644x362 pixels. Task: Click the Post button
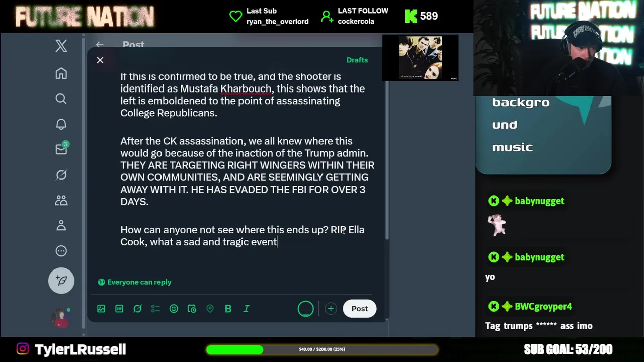pos(360,309)
